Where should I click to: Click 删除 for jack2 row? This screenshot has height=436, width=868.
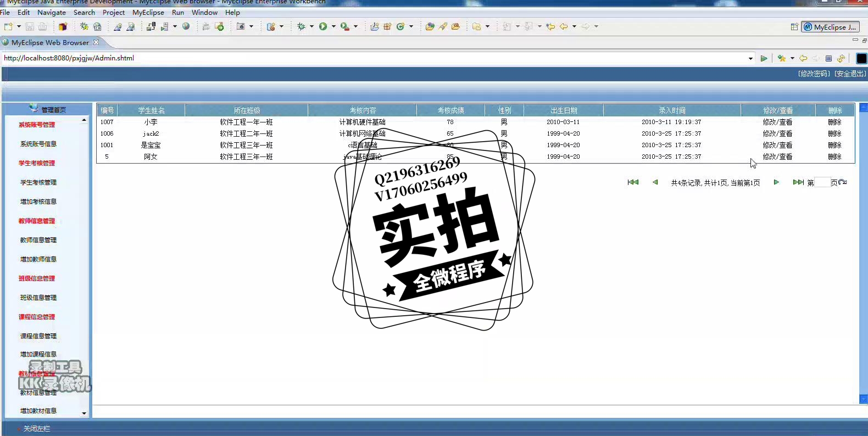coord(834,133)
